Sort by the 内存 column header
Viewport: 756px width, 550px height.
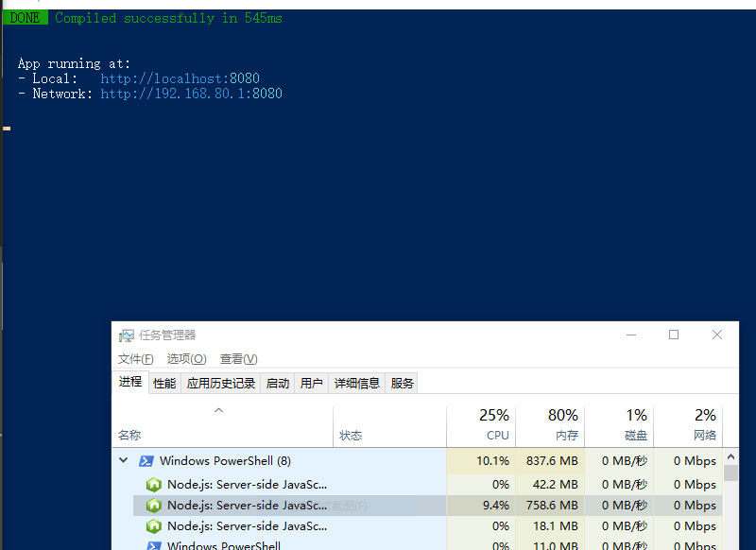click(550, 426)
